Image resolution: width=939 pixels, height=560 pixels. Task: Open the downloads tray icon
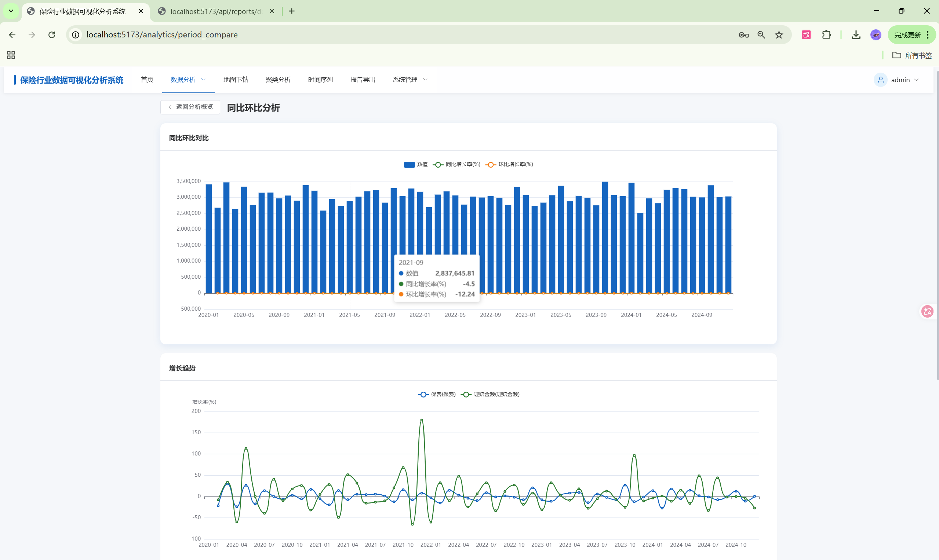coord(856,35)
